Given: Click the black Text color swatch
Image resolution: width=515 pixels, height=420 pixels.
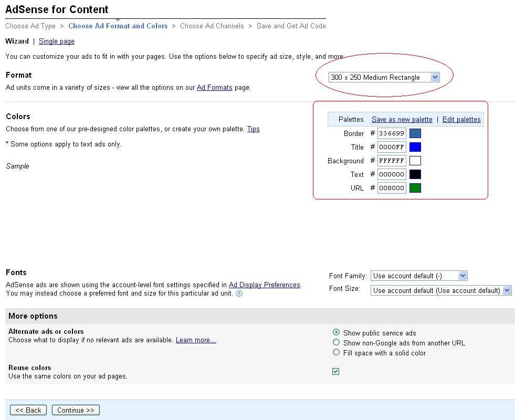Looking at the screenshot, I should click(x=415, y=174).
